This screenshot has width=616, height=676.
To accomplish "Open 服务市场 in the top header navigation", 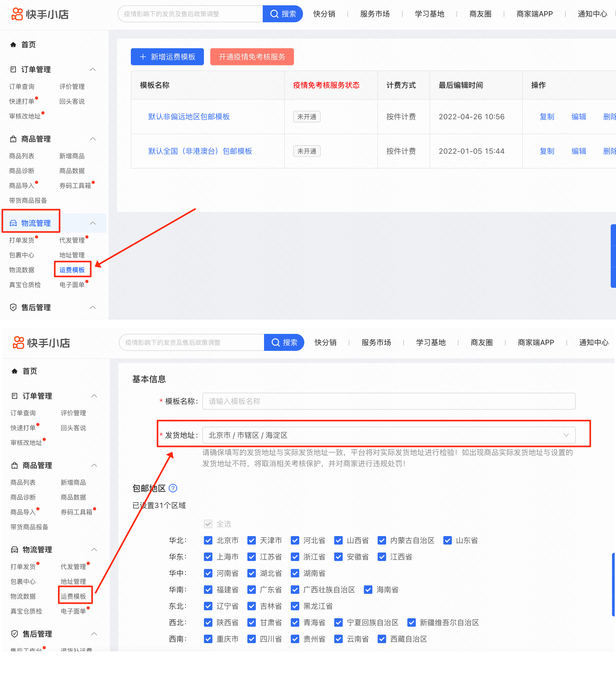I will click(375, 14).
